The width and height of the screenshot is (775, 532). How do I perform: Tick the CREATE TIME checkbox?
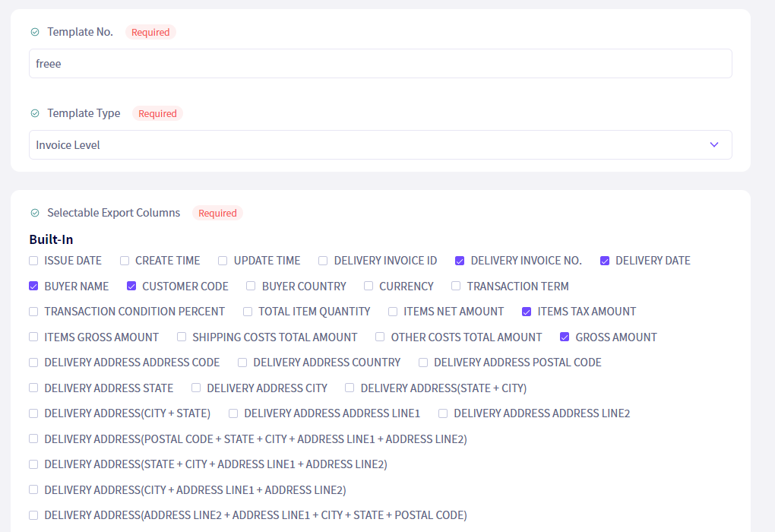[x=125, y=261]
